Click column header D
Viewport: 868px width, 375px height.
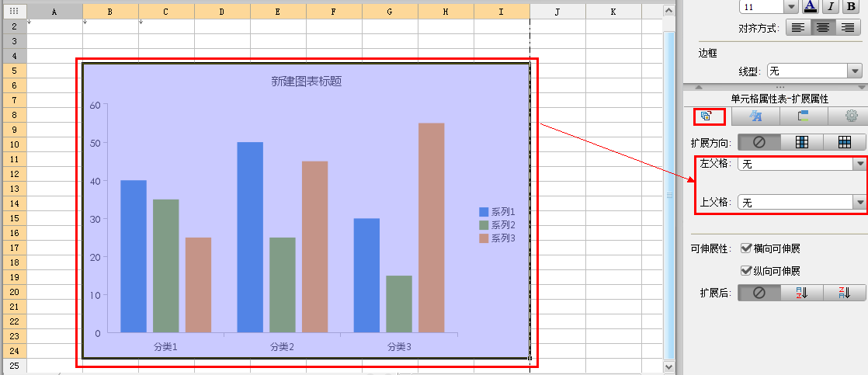pyautogui.click(x=222, y=12)
